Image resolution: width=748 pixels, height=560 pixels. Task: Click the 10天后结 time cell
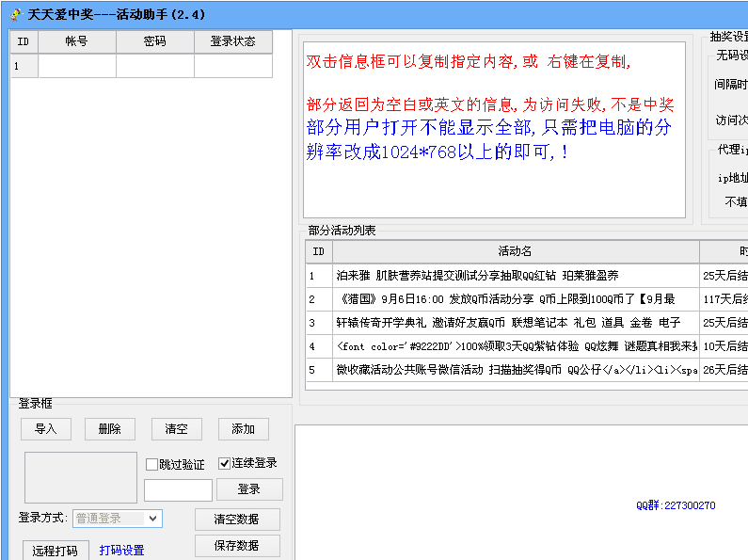coord(724,346)
